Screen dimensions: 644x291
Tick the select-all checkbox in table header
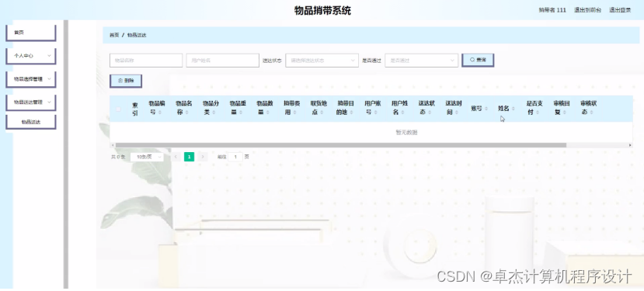point(118,109)
